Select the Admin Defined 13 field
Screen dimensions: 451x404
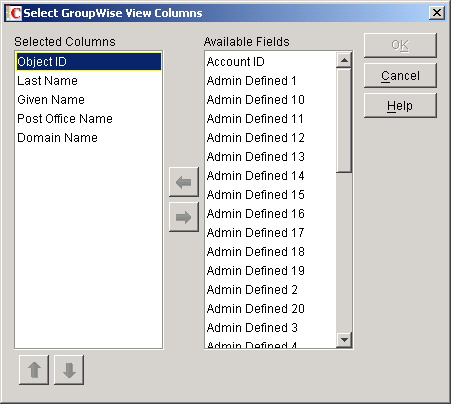point(271,157)
